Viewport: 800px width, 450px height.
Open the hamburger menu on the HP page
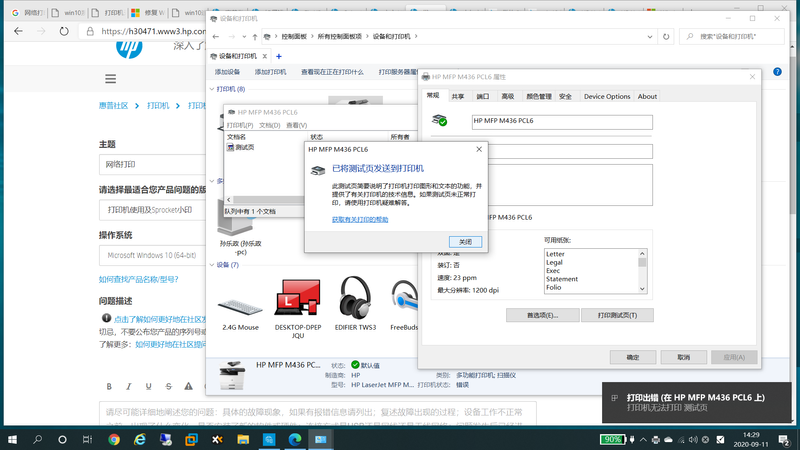coord(110,79)
